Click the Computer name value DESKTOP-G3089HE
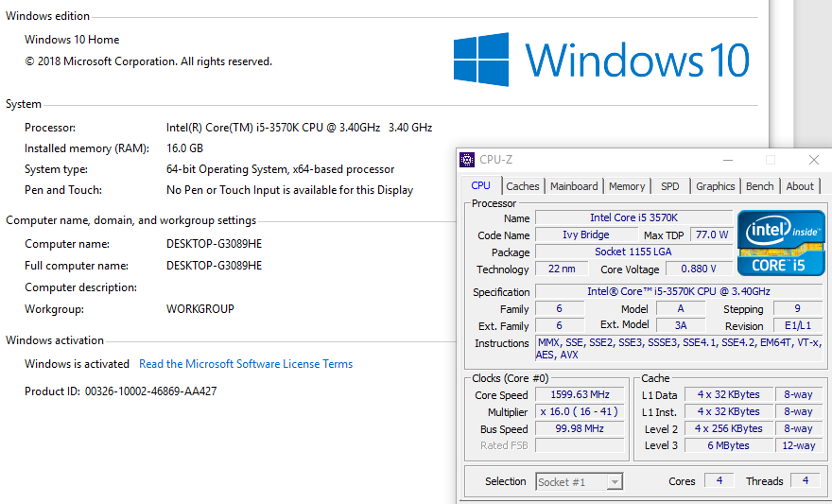832x504 pixels. (x=214, y=244)
